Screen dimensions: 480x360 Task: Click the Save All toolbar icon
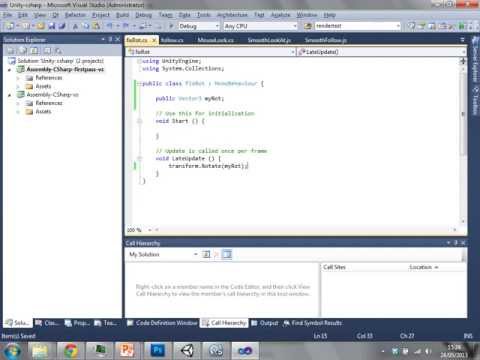click(62, 26)
